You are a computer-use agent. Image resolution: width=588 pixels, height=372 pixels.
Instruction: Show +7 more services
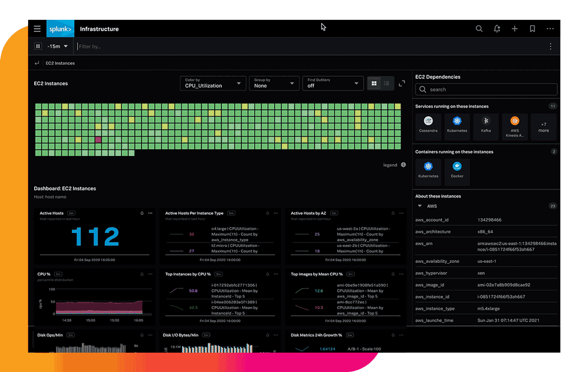pos(544,127)
